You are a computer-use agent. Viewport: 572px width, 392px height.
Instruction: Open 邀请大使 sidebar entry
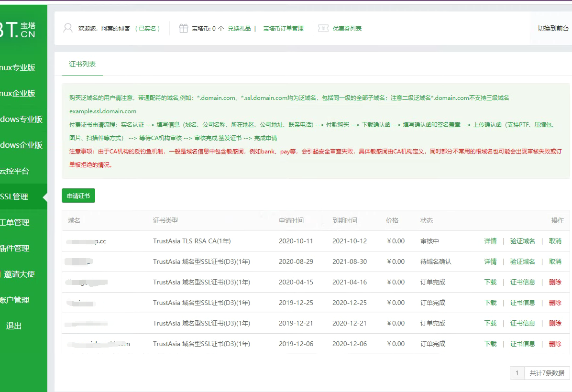(x=19, y=274)
